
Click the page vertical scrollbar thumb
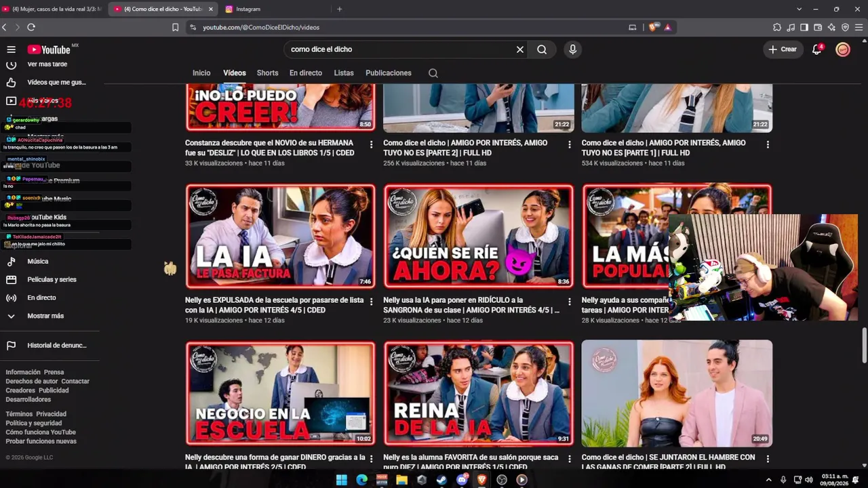[x=864, y=346]
